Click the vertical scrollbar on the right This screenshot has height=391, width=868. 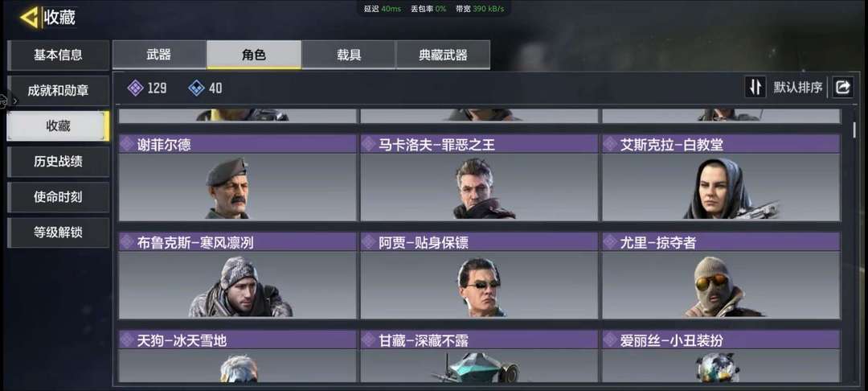click(x=854, y=130)
